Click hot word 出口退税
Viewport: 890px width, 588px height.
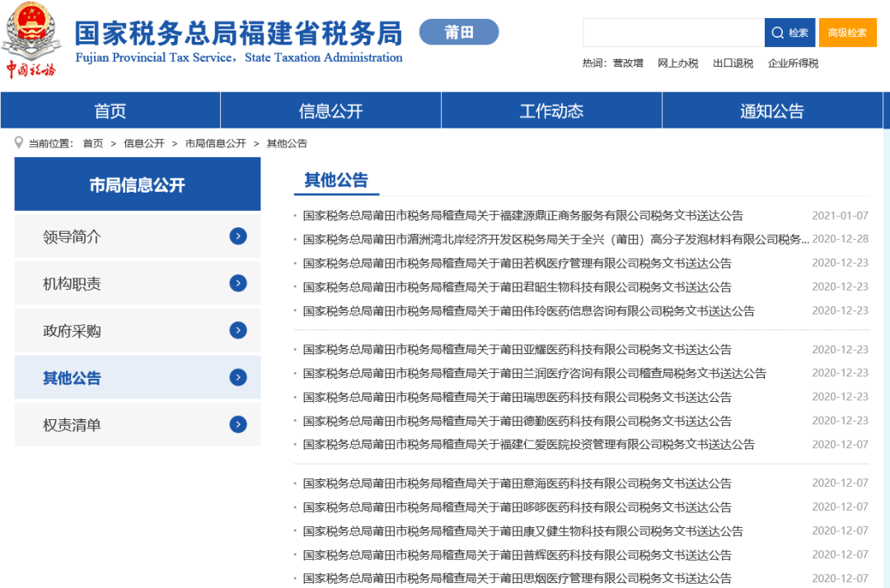point(733,63)
